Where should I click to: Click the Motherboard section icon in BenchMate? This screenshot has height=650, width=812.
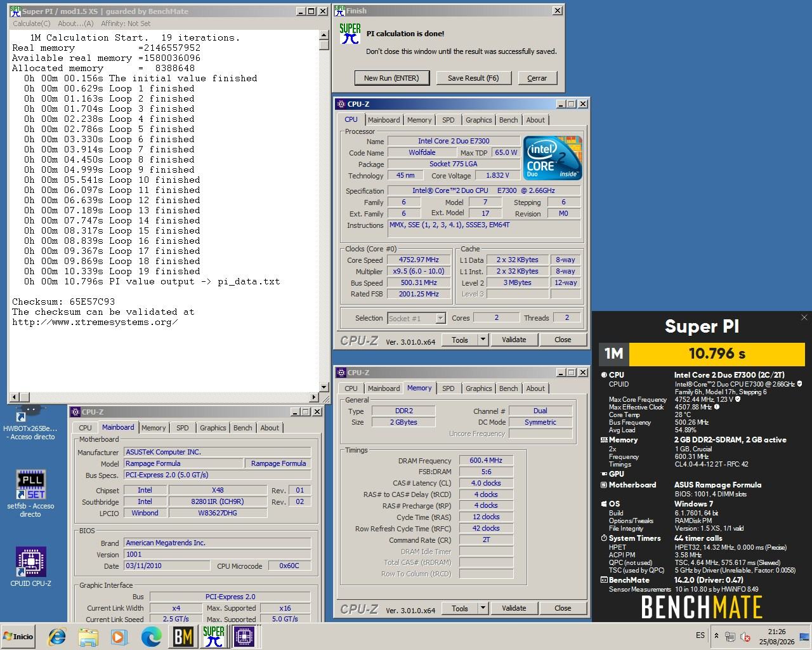pyautogui.click(x=604, y=485)
